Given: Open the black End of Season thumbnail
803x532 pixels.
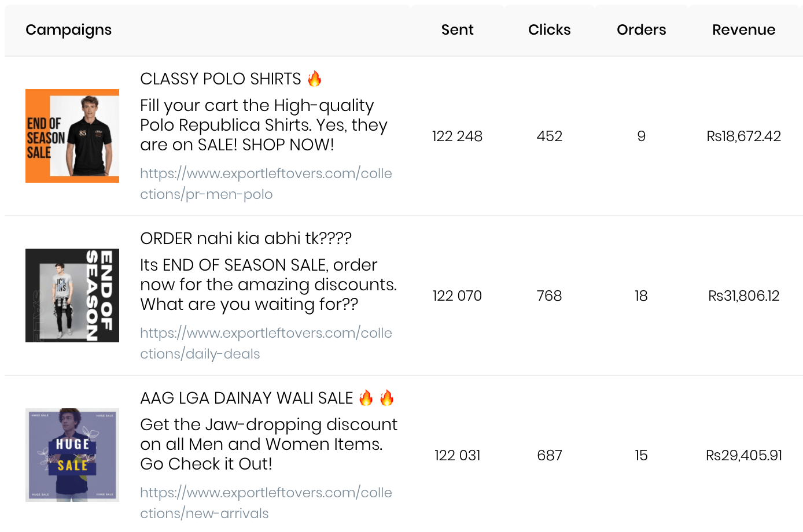Looking at the screenshot, I should pyautogui.click(x=72, y=295).
